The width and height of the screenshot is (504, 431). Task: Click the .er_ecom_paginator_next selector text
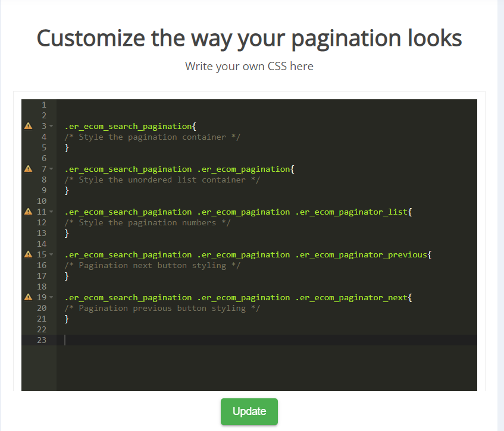click(x=351, y=297)
